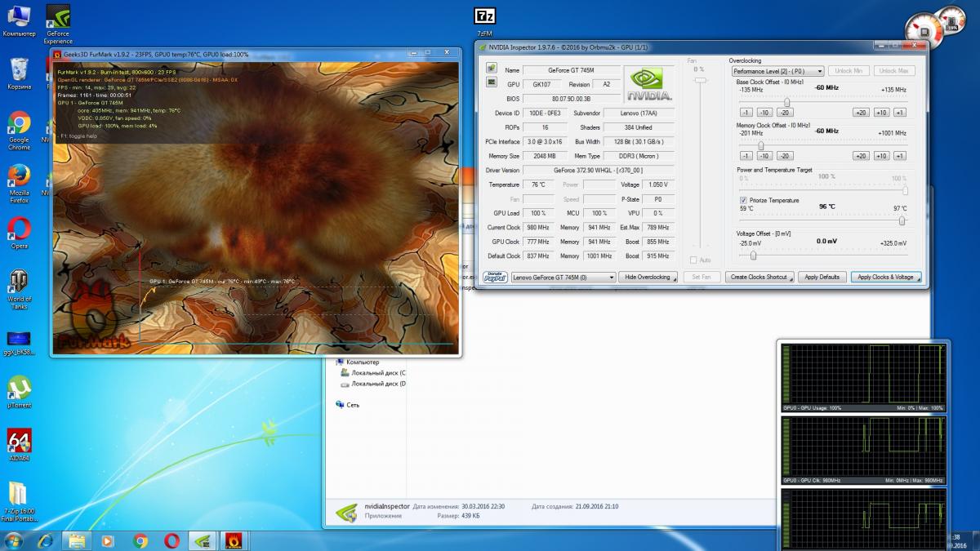Open the Lenovo GeForce GT 745M selector
980x551 pixels.
point(563,277)
